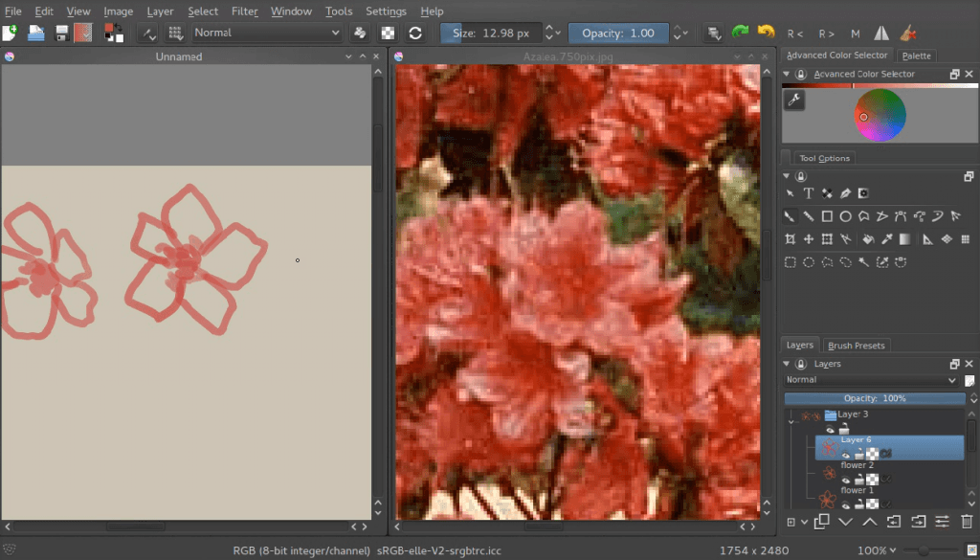980x560 pixels.
Task: Lock the Layer 6 layer
Action: coord(858,454)
